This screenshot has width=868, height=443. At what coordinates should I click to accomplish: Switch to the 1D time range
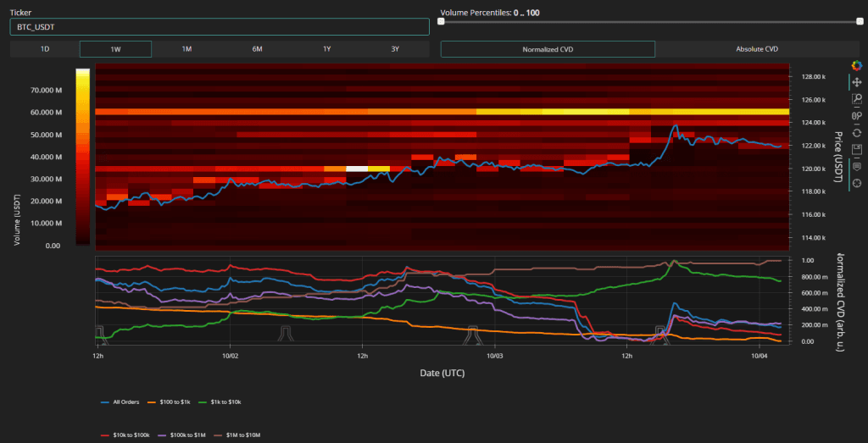coord(45,49)
